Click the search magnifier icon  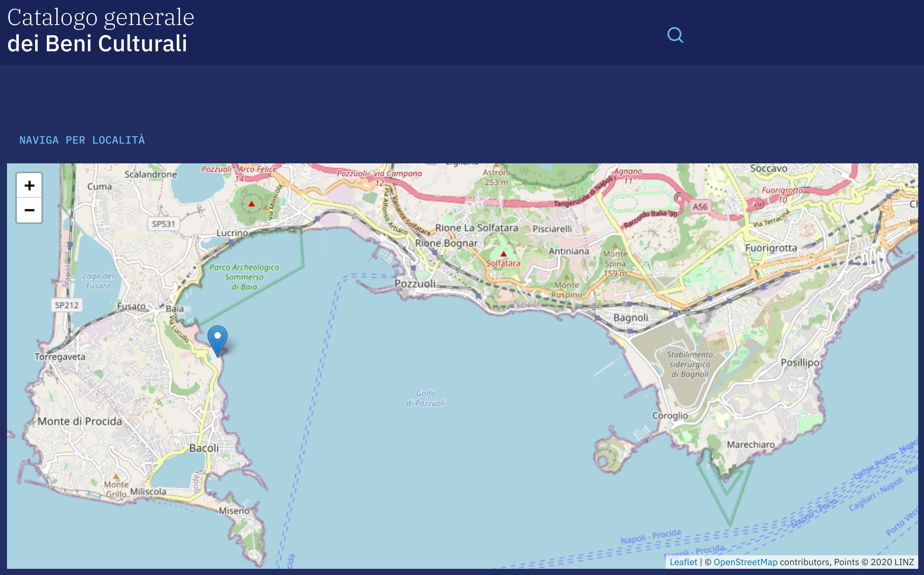(675, 35)
